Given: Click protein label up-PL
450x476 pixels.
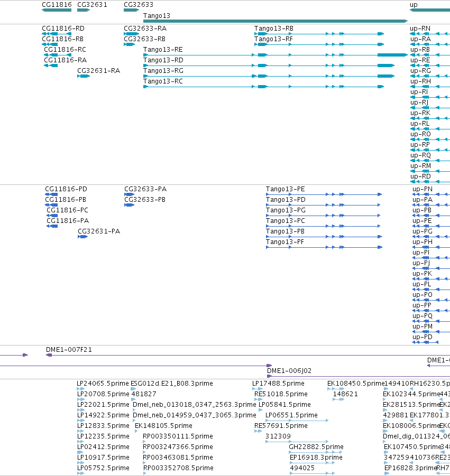Looking at the screenshot, I should (x=422, y=284).
